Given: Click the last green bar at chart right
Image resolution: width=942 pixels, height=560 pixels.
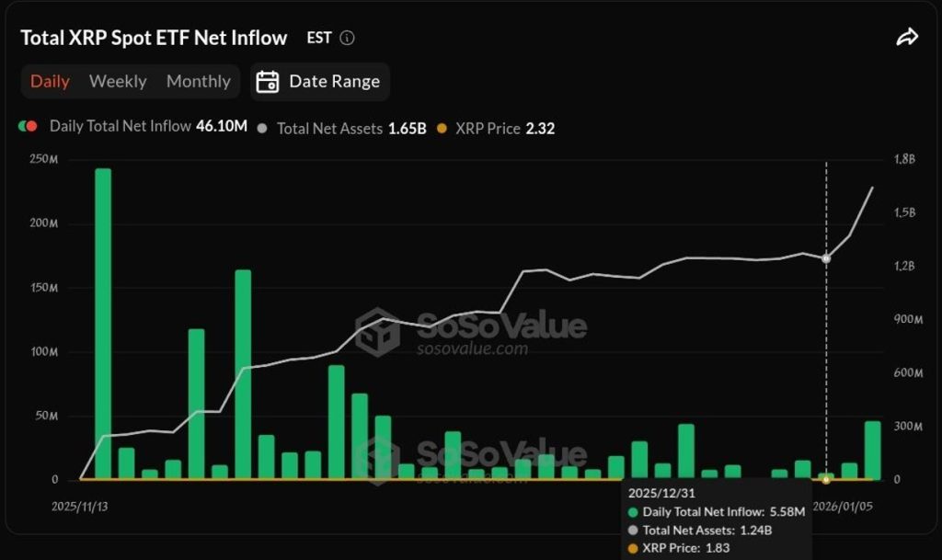Looking at the screenshot, I should pyautogui.click(x=872, y=451).
